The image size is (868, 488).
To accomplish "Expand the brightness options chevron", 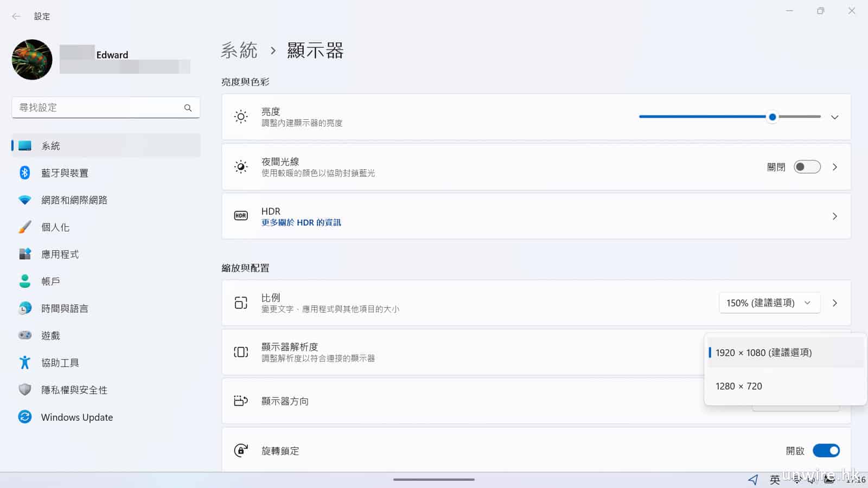I will (834, 117).
